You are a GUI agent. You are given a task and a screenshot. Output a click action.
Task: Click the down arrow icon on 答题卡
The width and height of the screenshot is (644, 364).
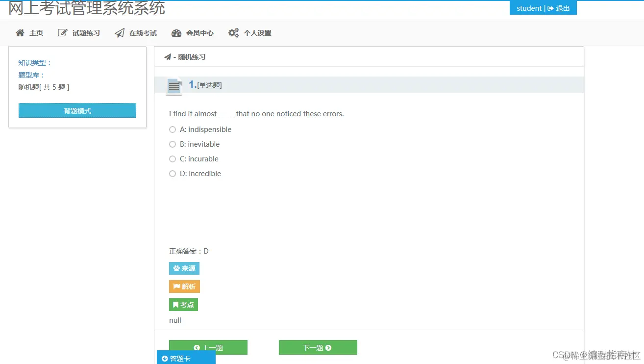point(165,359)
